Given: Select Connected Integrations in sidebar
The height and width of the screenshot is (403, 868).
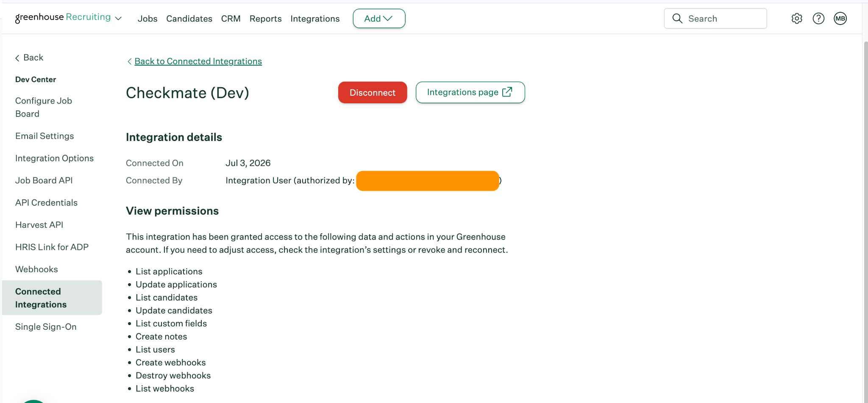Looking at the screenshot, I should [52, 298].
